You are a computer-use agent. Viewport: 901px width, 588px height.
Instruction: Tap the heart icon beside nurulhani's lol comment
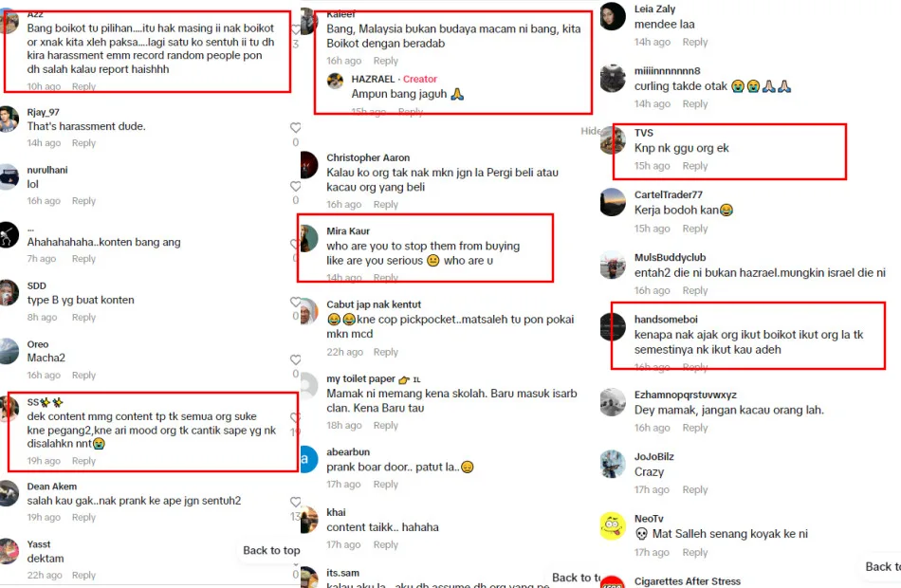pyautogui.click(x=295, y=186)
